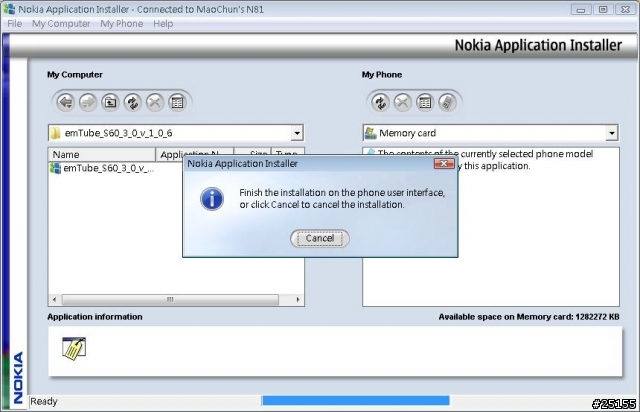Open properties view icon under My Computer
Screen dimensions: 640x412
tap(177, 102)
